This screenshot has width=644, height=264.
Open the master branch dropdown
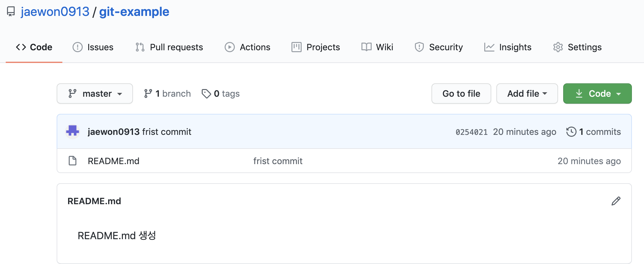(x=95, y=94)
